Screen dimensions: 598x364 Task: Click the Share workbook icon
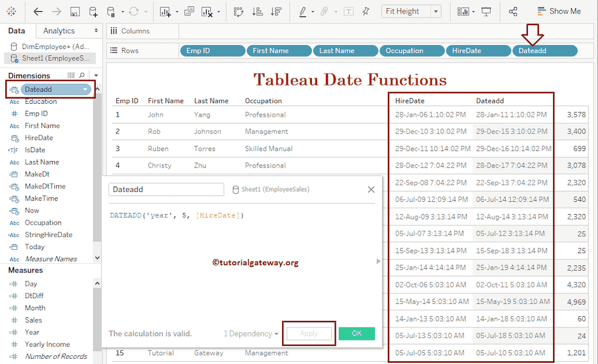click(513, 10)
